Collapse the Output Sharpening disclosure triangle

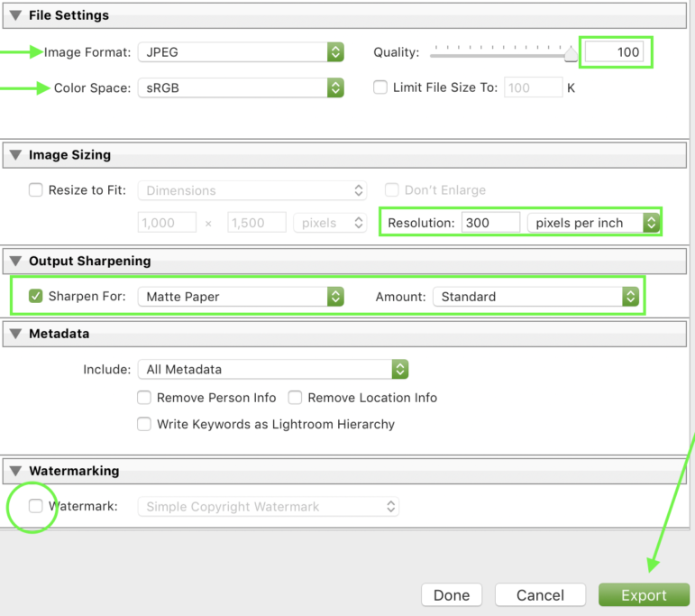click(x=14, y=262)
